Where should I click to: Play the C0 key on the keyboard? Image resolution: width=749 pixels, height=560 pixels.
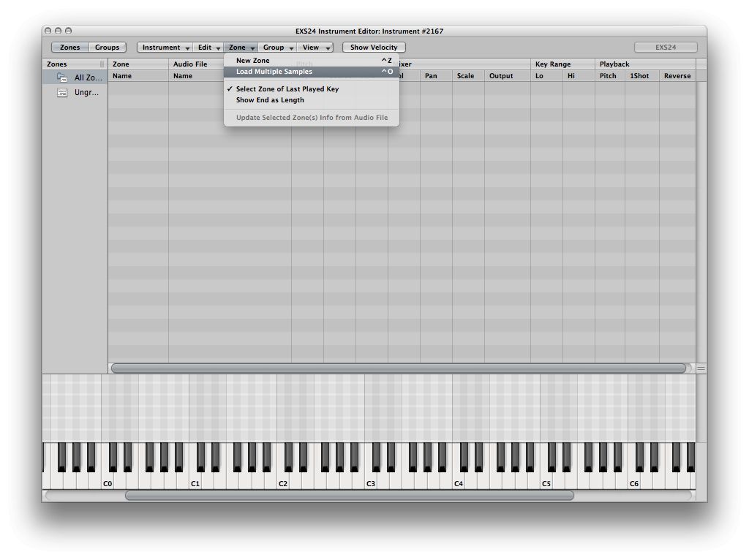tap(108, 481)
